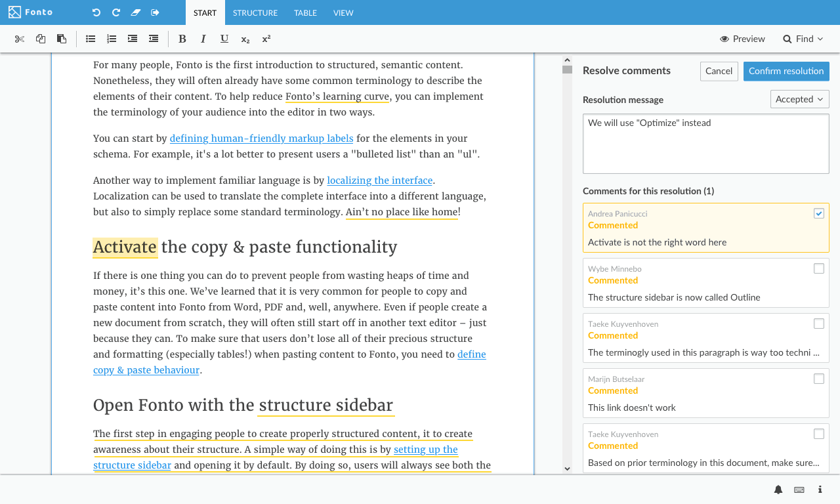840x504 pixels.
Task: Open the Find dropdown
Action: point(803,39)
